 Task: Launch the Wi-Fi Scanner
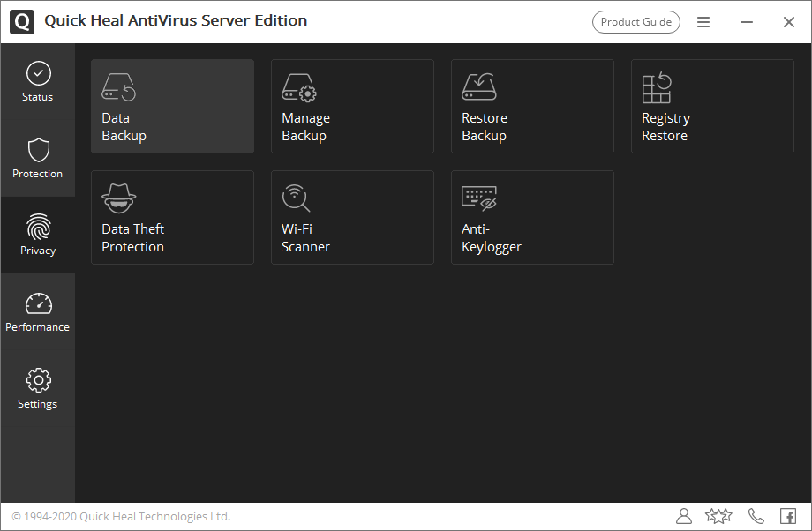point(353,217)
